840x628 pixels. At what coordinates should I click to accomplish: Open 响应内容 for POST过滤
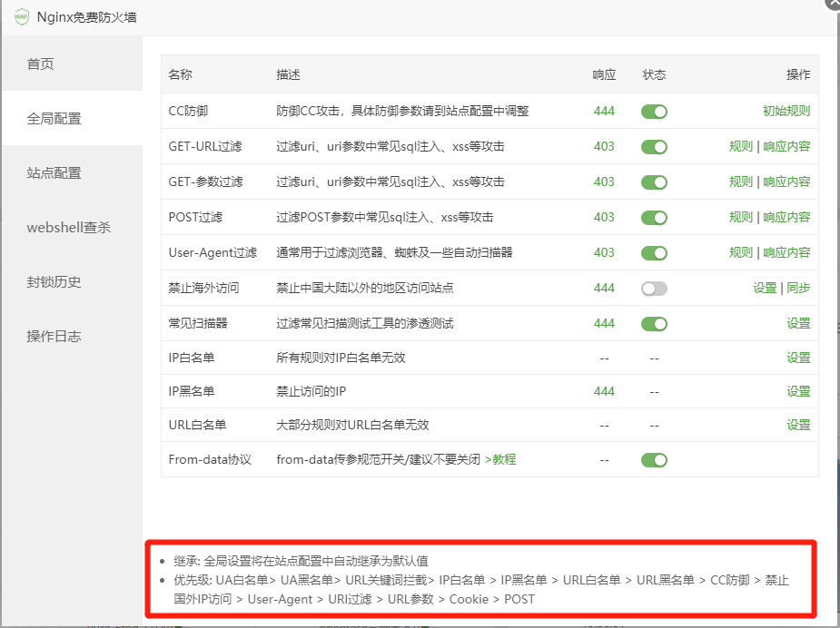pos(786,217)
